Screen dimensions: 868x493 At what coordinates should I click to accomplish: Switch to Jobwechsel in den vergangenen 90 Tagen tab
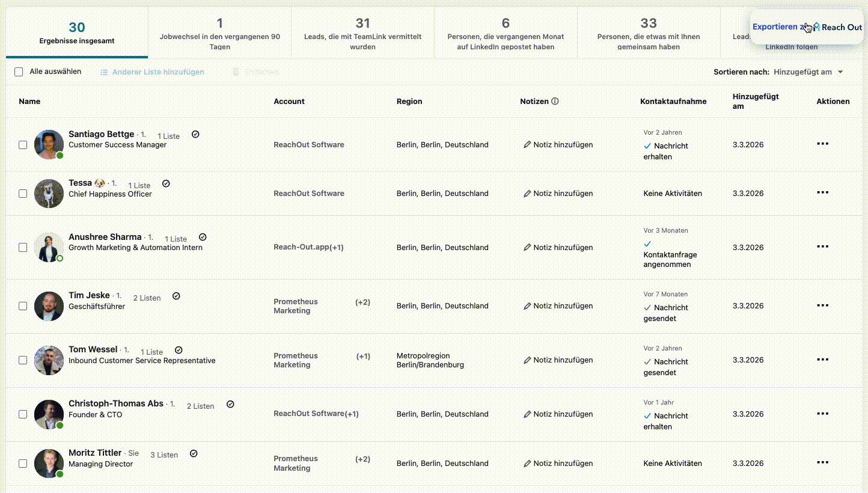[x=219, y=33]
